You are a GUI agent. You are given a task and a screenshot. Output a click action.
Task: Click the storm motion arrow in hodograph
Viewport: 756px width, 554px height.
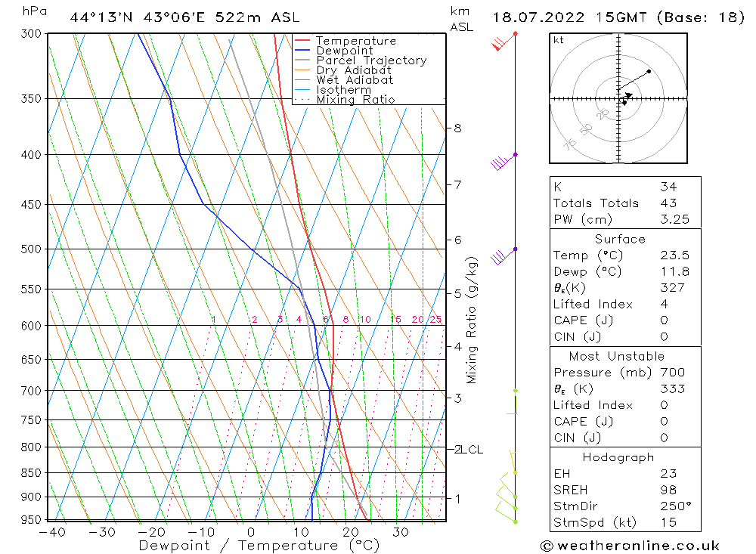(627, 95)
